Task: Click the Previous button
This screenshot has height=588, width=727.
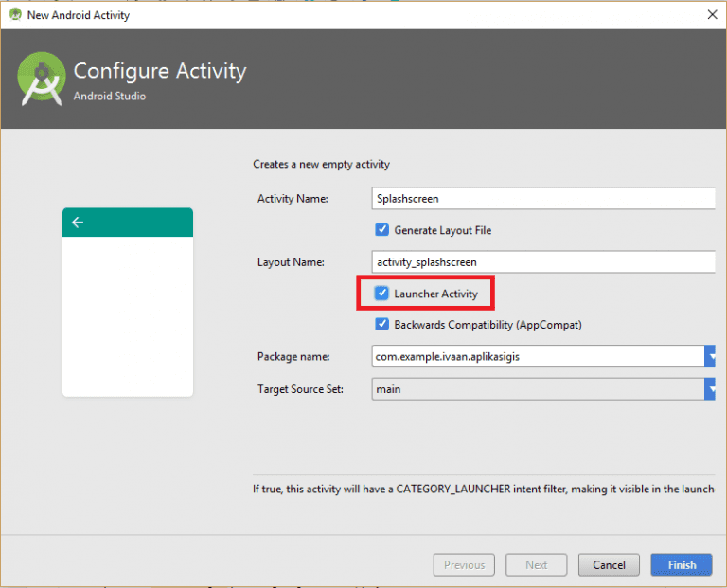Action: [x=464, y=565]
